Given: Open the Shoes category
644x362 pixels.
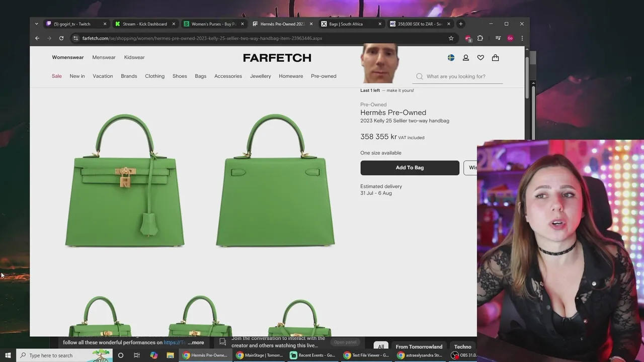Looking at the screenshot, I should pos(180,76).
